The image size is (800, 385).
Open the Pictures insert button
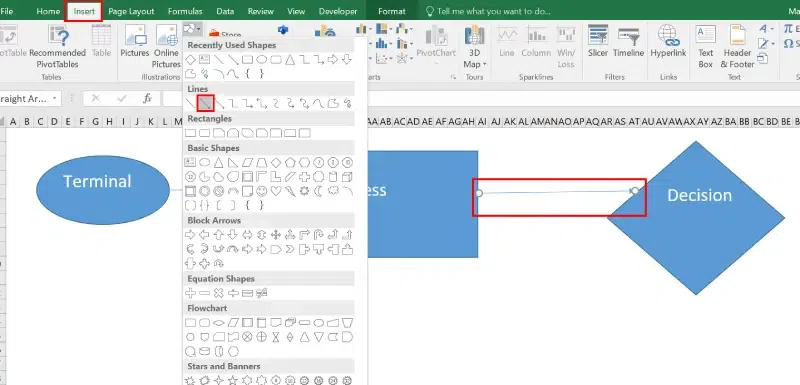coord(135,41)
